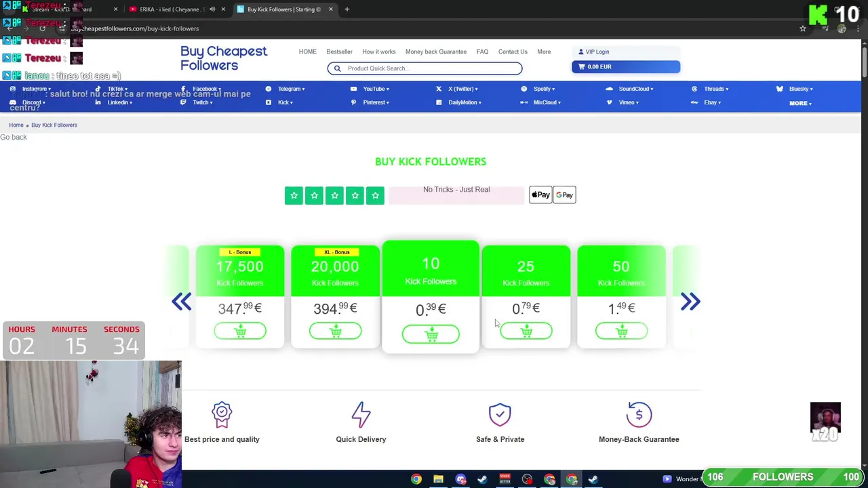Viewport: 868px width, 488px height.
Task: Expand the MixCloud services dropdown
Action: coord(547,102)
